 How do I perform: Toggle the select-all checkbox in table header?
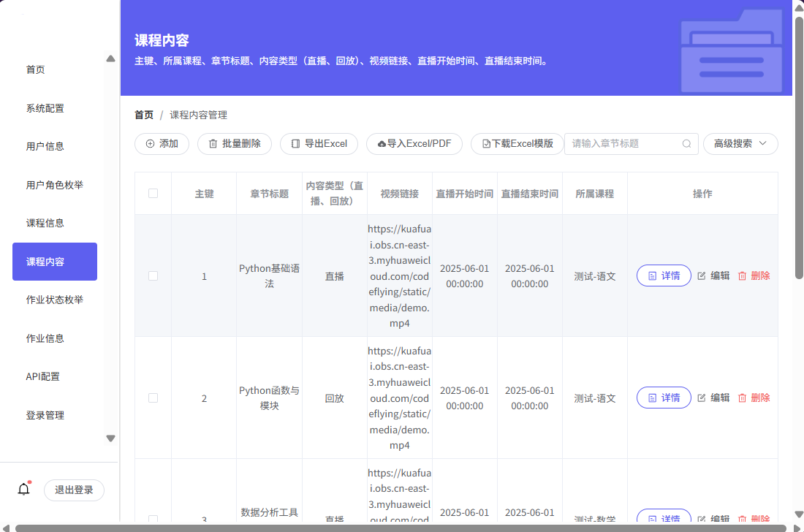[x=153, y=194]
